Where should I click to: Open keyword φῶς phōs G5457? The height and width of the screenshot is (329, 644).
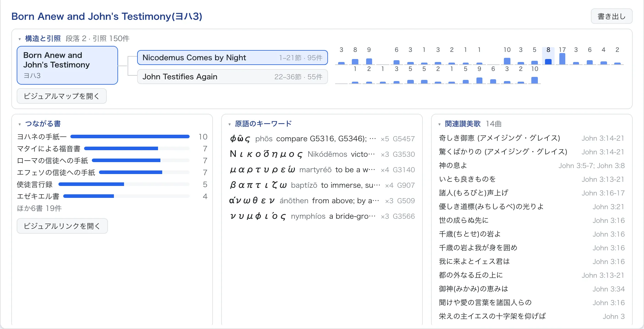(x=322, y=139)
